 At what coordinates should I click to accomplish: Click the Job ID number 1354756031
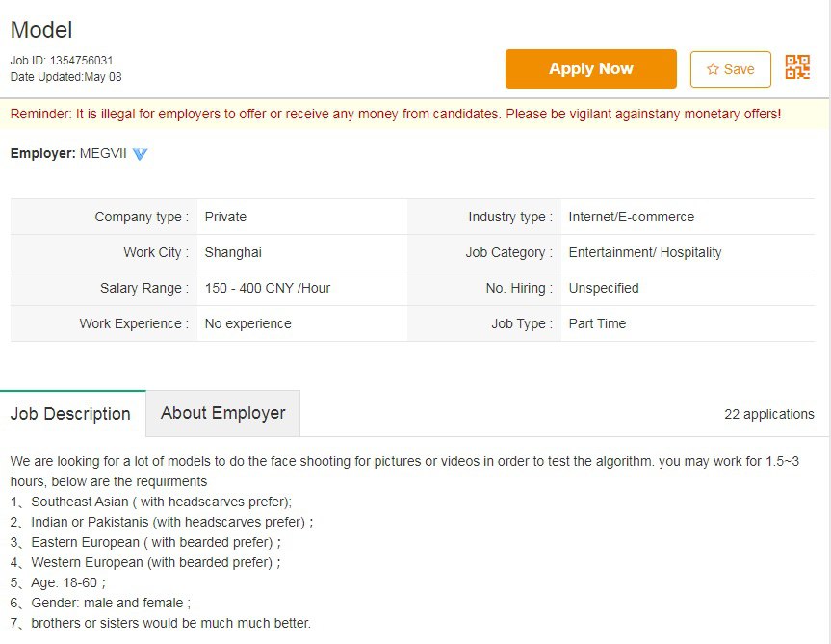(81, 61)
